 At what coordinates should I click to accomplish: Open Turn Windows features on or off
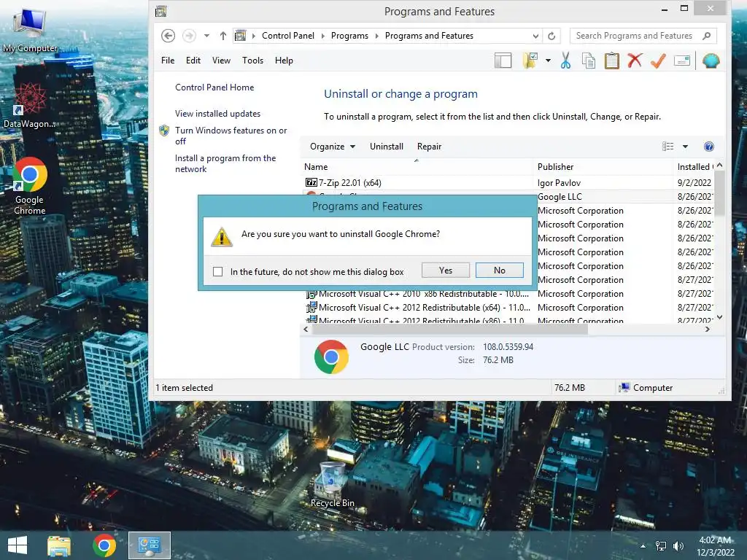click(231, 136)
